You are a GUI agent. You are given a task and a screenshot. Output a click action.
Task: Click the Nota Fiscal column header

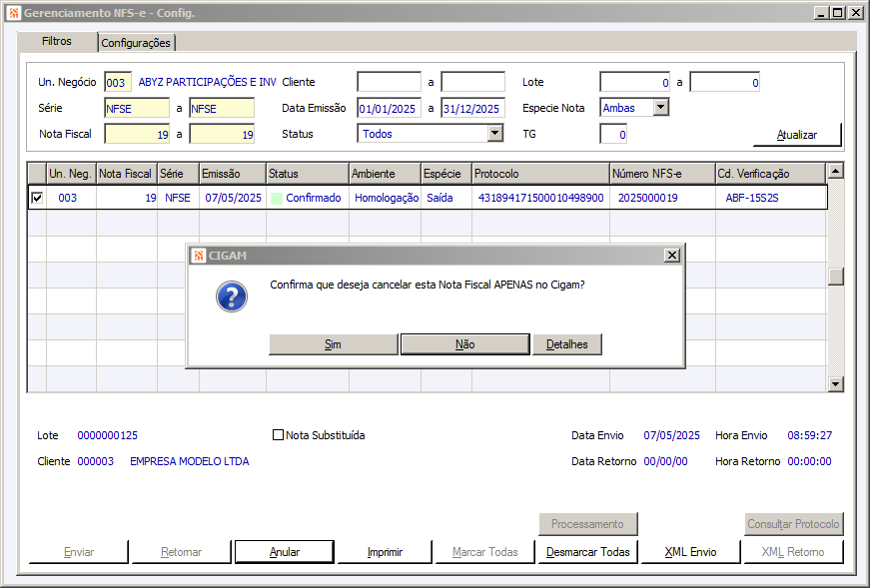pyautogui.click(x=127, y=174)
